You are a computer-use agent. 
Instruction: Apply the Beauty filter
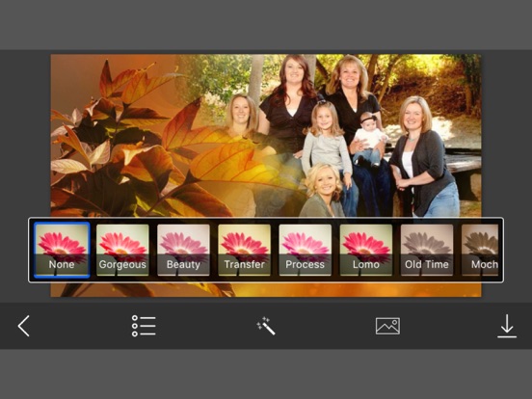183,250
